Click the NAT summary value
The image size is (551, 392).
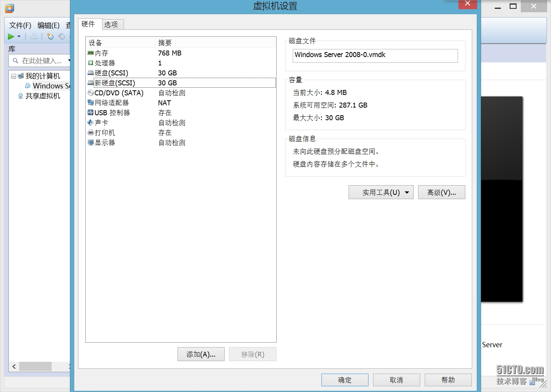pos(165,103)
